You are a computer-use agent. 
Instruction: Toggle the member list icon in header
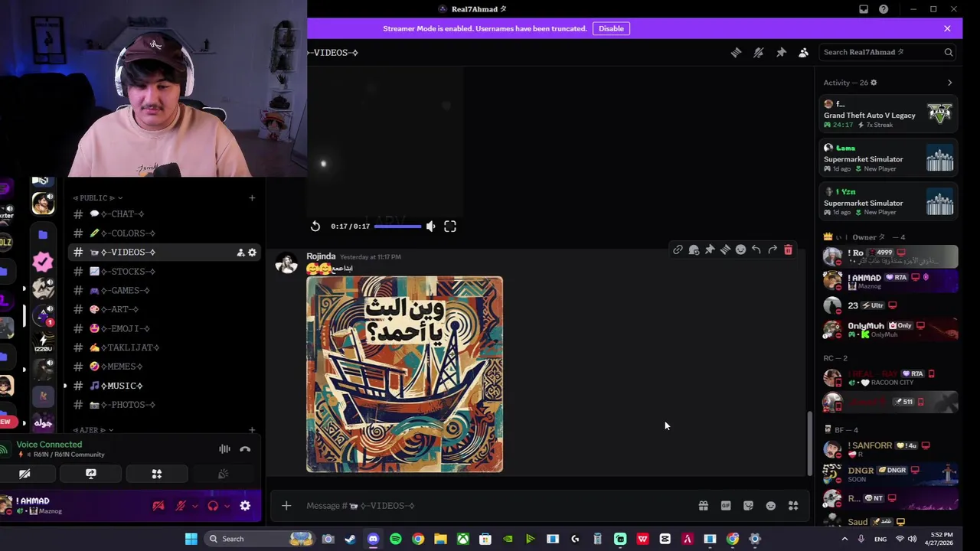pyautogui.click(x=803, y=52)
